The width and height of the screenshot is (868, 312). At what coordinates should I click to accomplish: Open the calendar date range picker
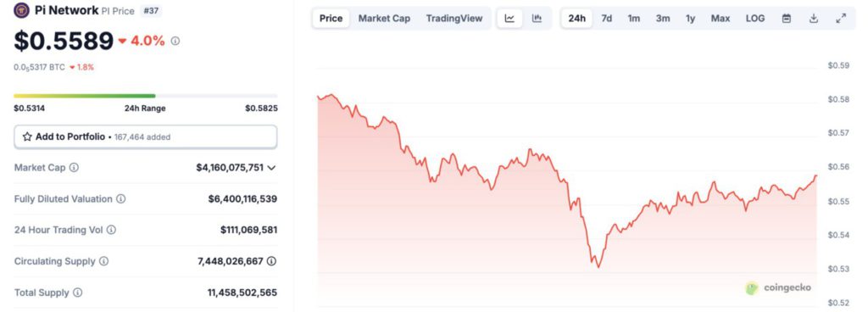click(786, 19)
